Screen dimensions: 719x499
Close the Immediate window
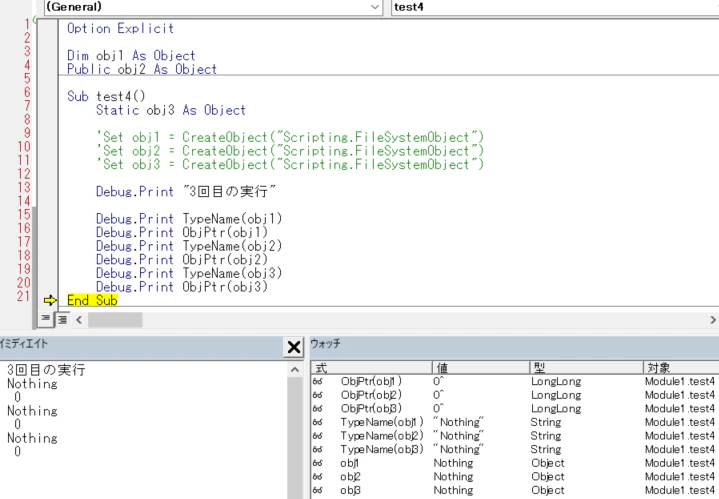tap(293, 347)
